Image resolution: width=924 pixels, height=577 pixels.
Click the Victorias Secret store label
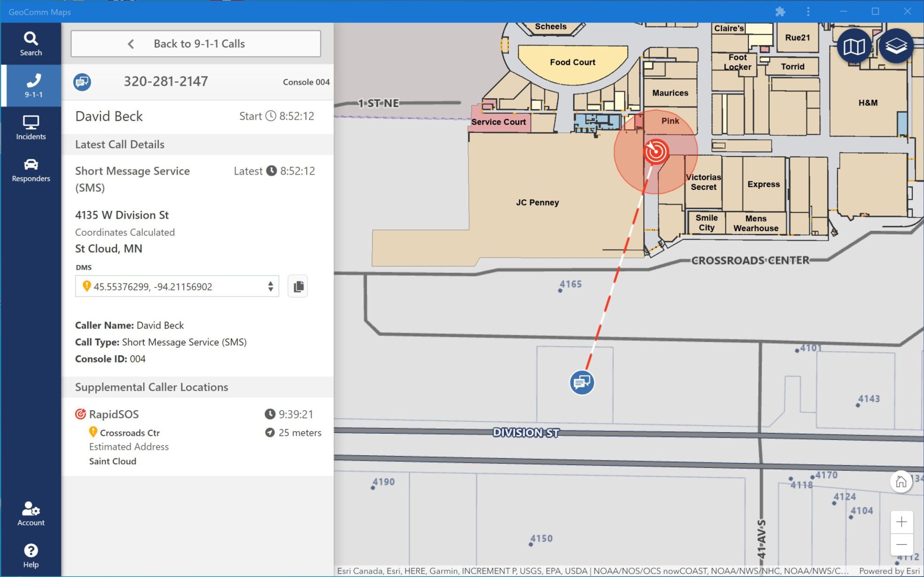(x=703, y=182)
